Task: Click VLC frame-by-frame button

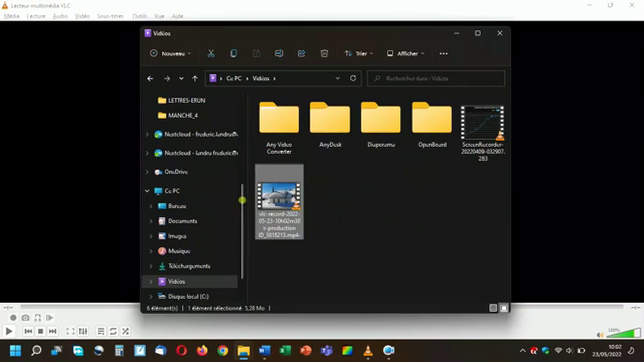Action: 49,318
